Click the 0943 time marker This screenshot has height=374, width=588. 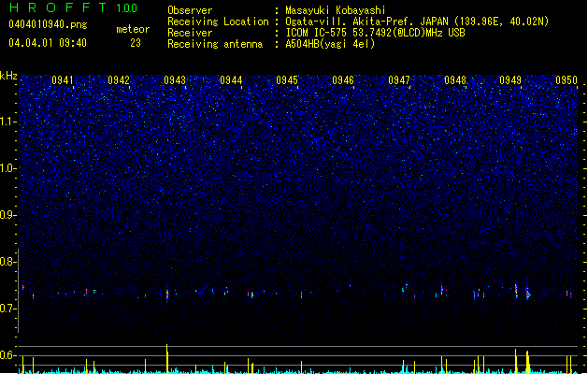coord(175,80)
